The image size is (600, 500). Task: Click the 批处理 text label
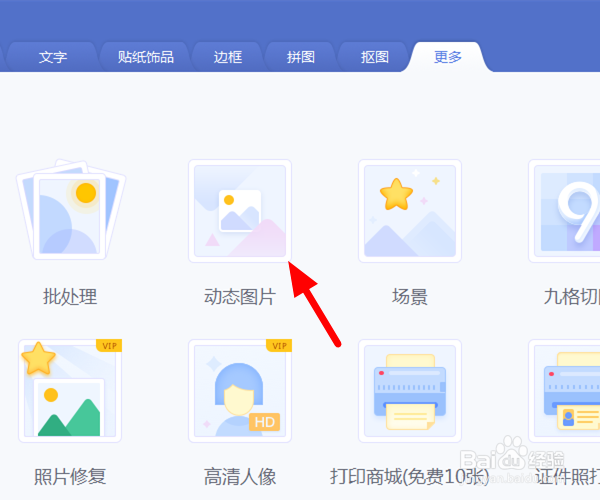point(70,296)
